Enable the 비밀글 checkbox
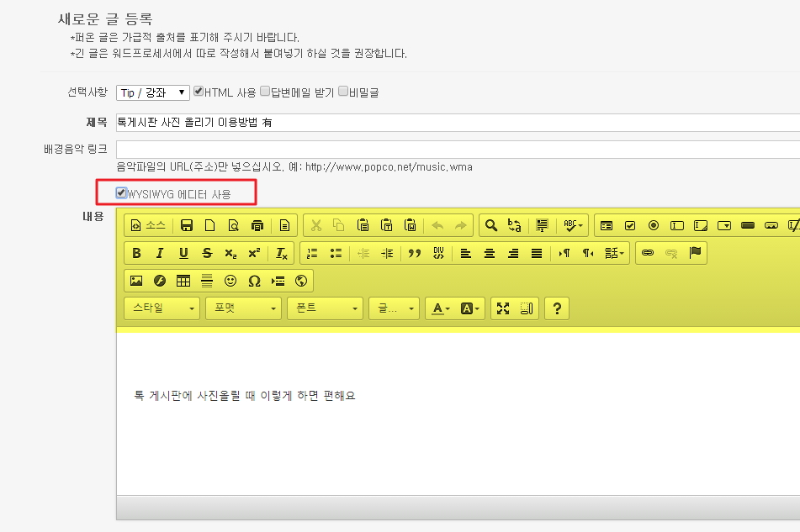 tap(343, 92)
